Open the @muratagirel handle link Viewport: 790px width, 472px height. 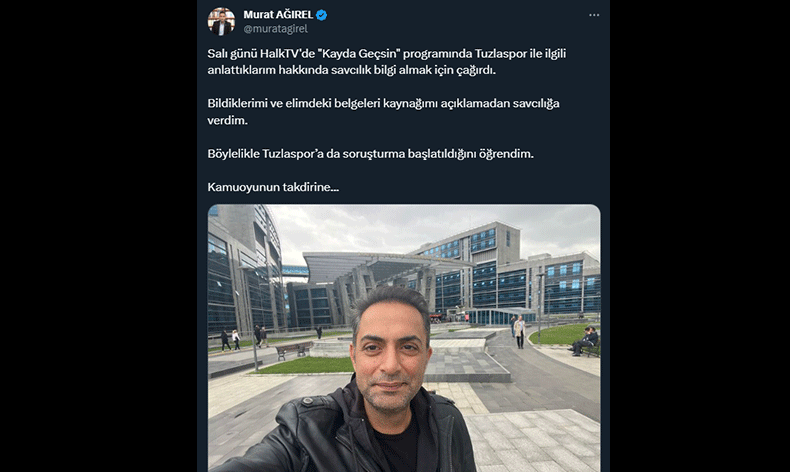(276, 29)
